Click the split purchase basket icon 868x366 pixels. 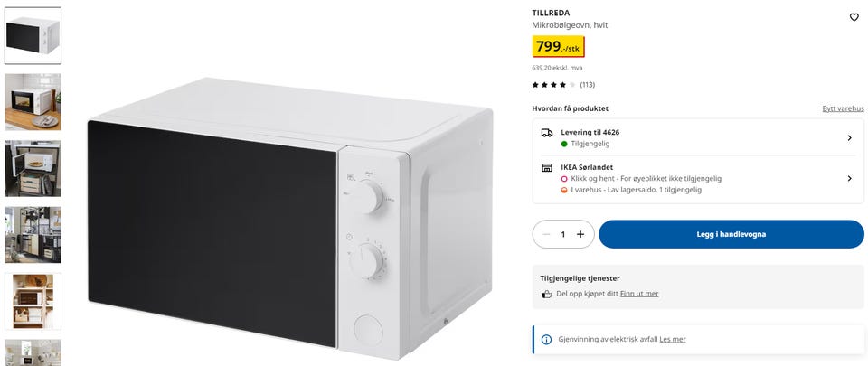click(546, 294)
